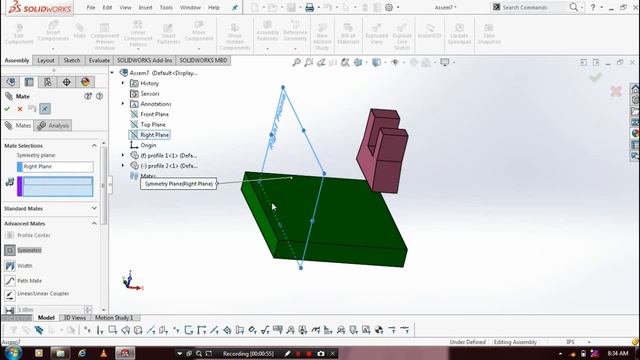This screenshot has height=360, width=640.
Task: Switch to the Mates tab
Action: (x=18, y=125)
